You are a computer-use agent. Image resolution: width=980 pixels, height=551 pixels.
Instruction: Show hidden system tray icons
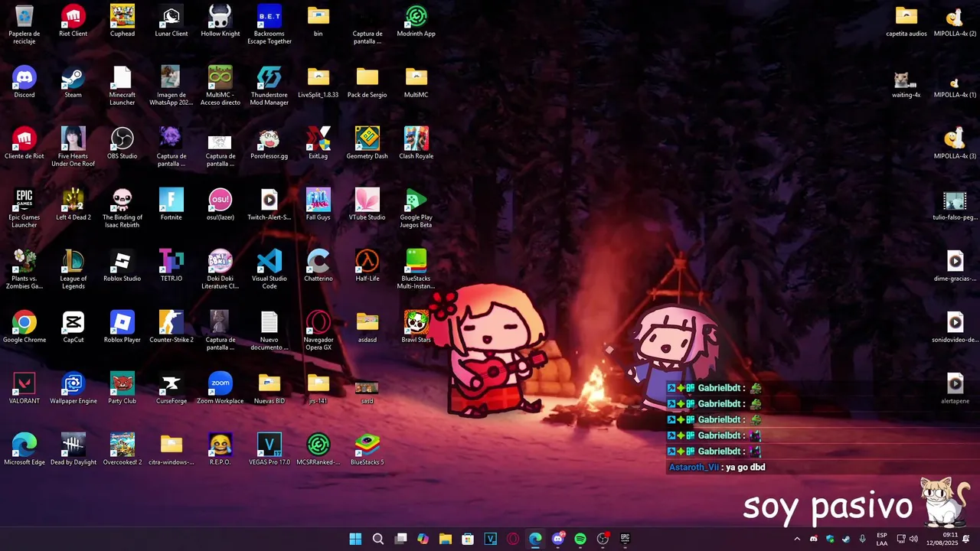(797, 539)
